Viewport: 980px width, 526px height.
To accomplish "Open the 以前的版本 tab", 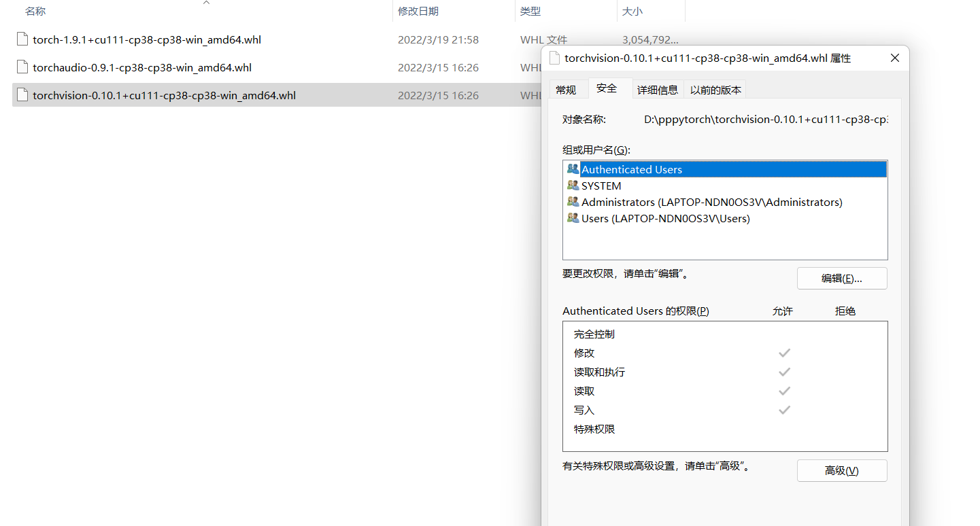I will point(716,90).
